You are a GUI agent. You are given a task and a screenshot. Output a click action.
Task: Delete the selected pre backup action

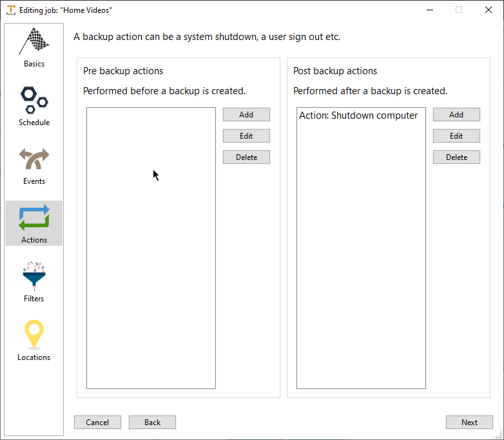click(246, 157)
